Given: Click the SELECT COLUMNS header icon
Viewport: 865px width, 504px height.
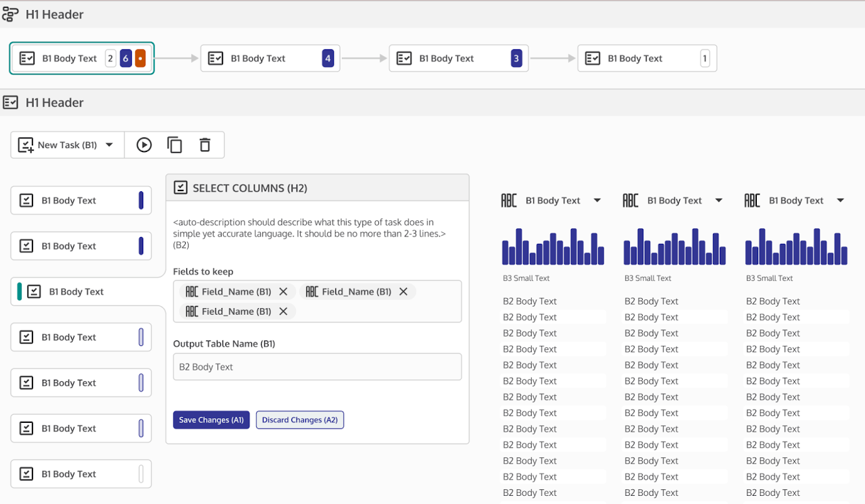Looking at the screenshot, I should click(180, 188).
